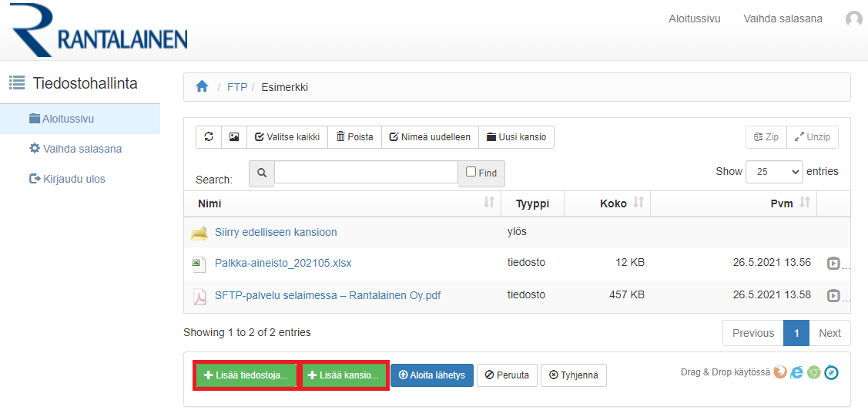
Task: Open the Show entries dropdown
Action: tap(773, 172)
